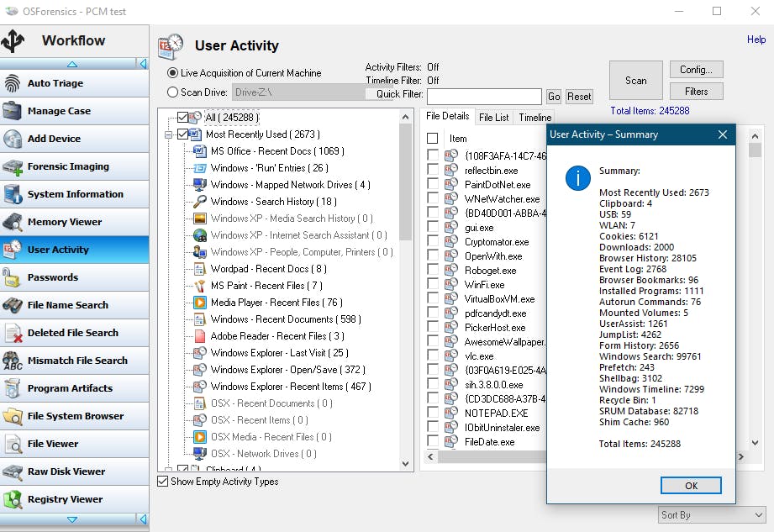
Task: Collapse the workflow sidebar using top-side arrow
Action: [143, 64]
